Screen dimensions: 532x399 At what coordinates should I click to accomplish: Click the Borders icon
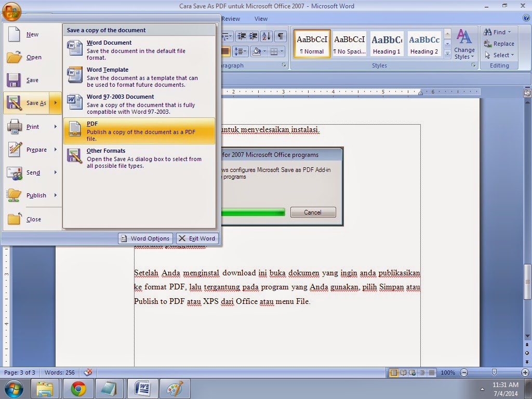click(x=274, y=51)
